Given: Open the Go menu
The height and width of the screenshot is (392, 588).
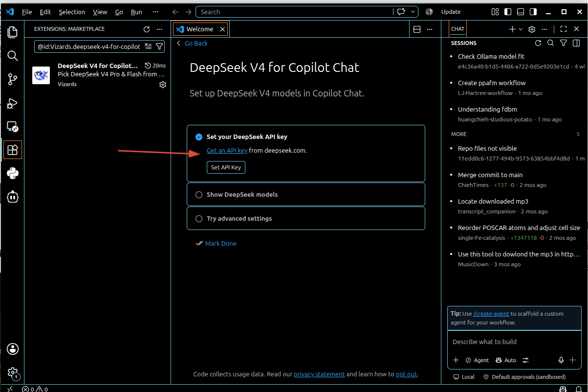Looking at the screenshot, I should pos(119,12).
